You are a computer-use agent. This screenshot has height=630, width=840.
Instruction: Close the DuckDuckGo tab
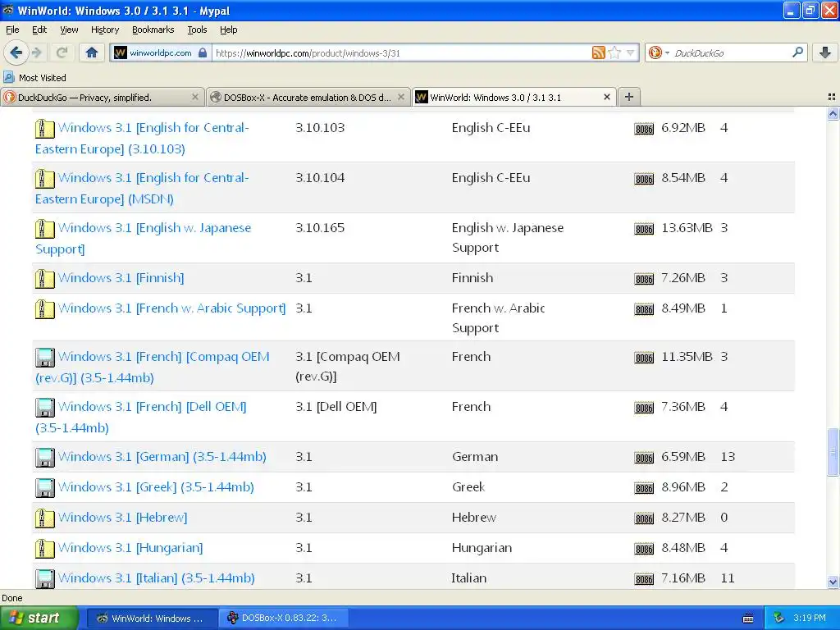[195, 97]
